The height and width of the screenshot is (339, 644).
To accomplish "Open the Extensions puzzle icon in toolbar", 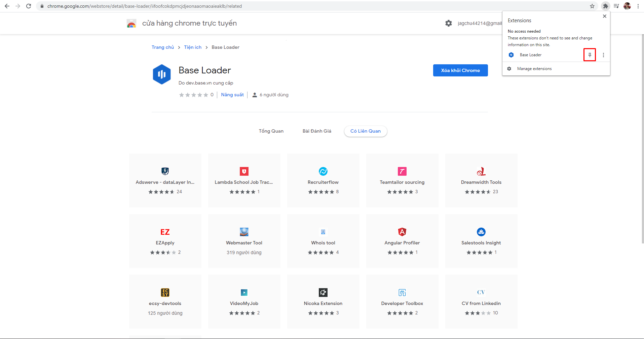I will (x=605, y=6).
